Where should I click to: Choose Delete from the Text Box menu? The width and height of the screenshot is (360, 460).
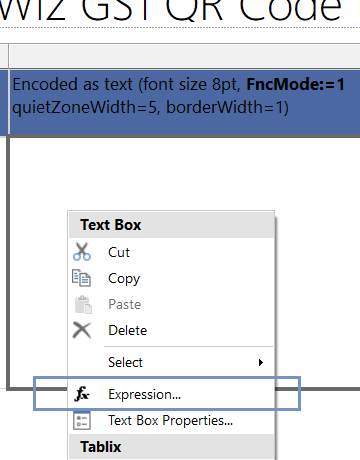click(171, 330)
